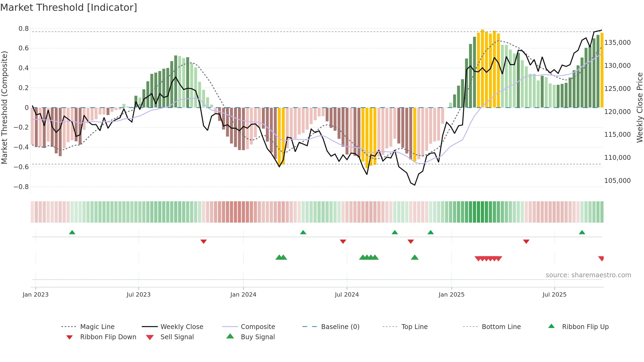The width and height of the screenshot is (644, 362).
Task: Click the Ribbon Flip Down triangle near October 2023
Action: (x=203, y=242)
